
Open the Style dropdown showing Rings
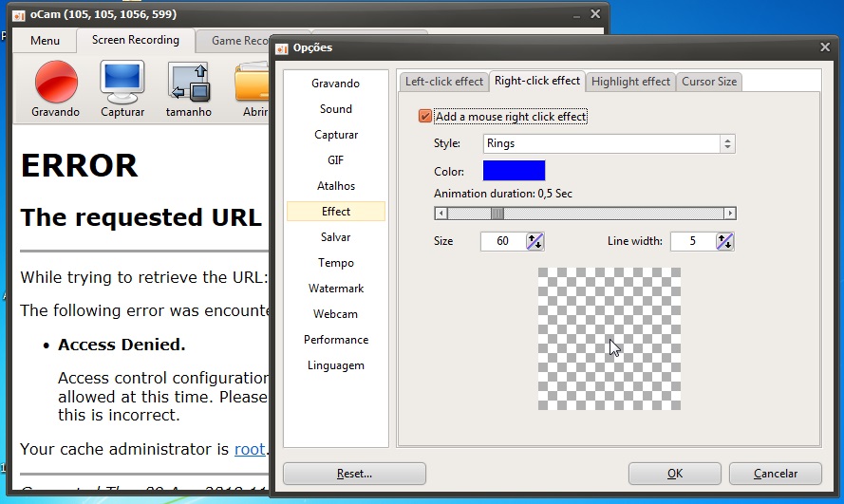point(608,144)
